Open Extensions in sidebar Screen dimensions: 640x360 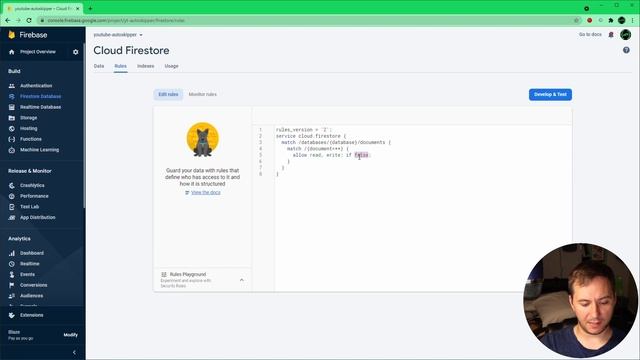[x=31, y=315]
